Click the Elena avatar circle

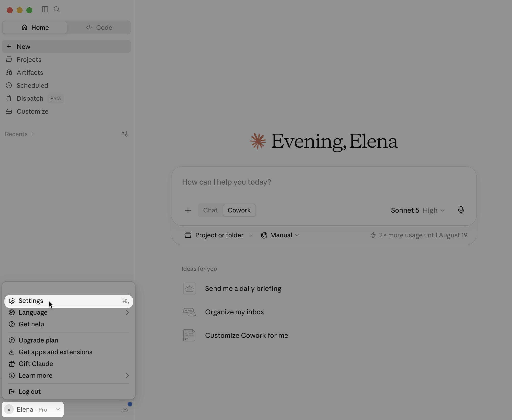(9, 409)
